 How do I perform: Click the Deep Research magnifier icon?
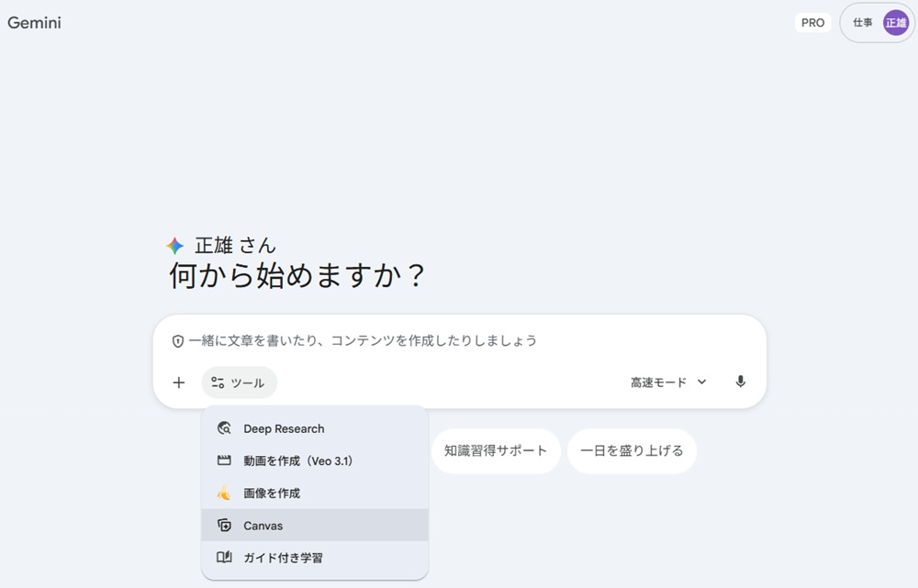[224, 428]
